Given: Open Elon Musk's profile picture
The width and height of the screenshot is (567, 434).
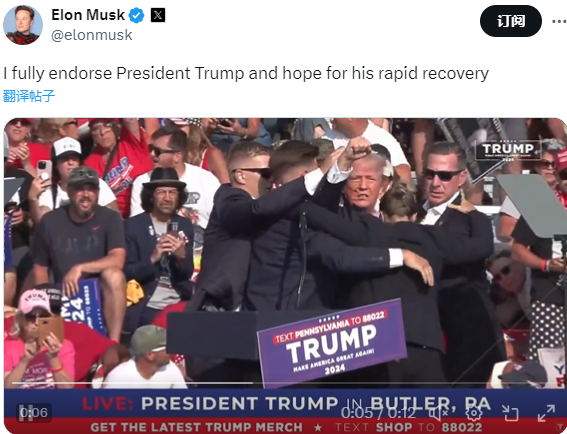Looking at the screenshot, I should click(23, 25).
